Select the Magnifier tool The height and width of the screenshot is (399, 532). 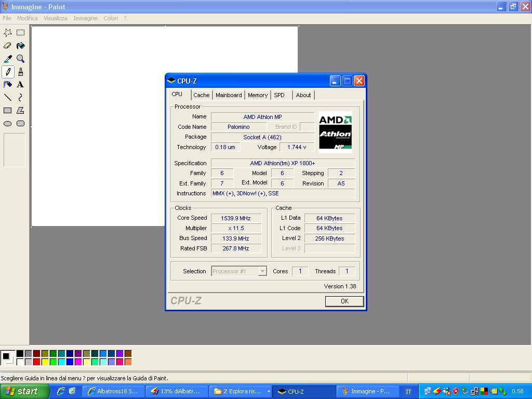pyautogui.click(x=21, y=59)
